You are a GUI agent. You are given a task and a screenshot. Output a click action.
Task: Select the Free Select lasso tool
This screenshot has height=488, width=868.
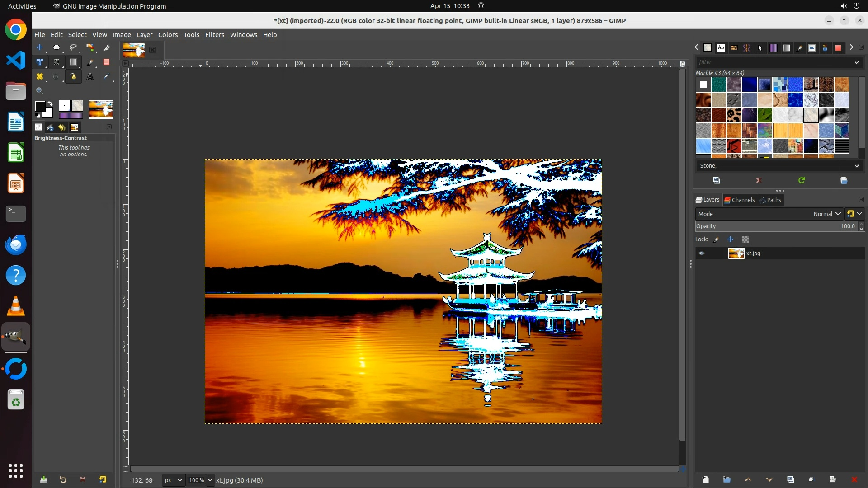coord(73,47)
